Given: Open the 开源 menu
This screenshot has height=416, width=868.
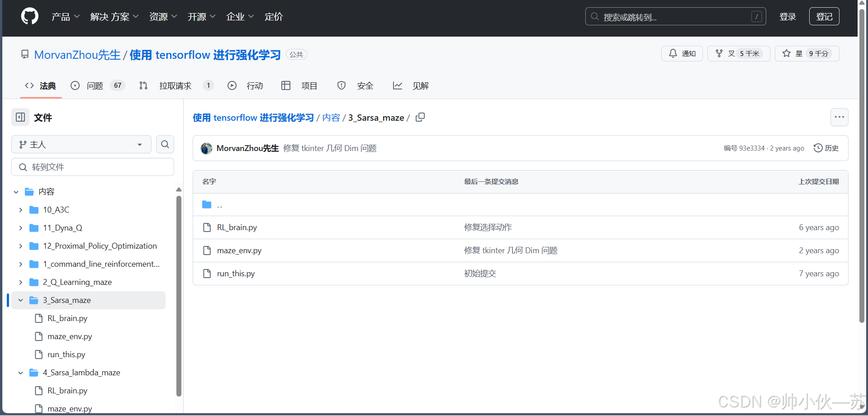Looking at the screenshot, I should click(202, 17).
